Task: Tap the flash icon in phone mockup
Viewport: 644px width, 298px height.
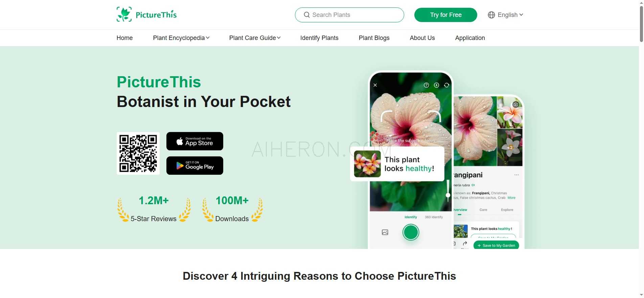Action: 436,85
